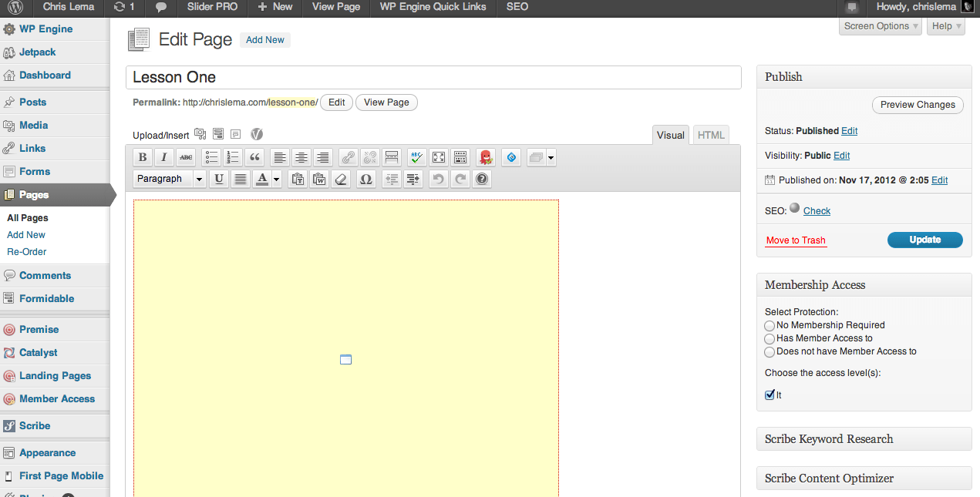Click the Move to Trash link

[x=796, y=240]
